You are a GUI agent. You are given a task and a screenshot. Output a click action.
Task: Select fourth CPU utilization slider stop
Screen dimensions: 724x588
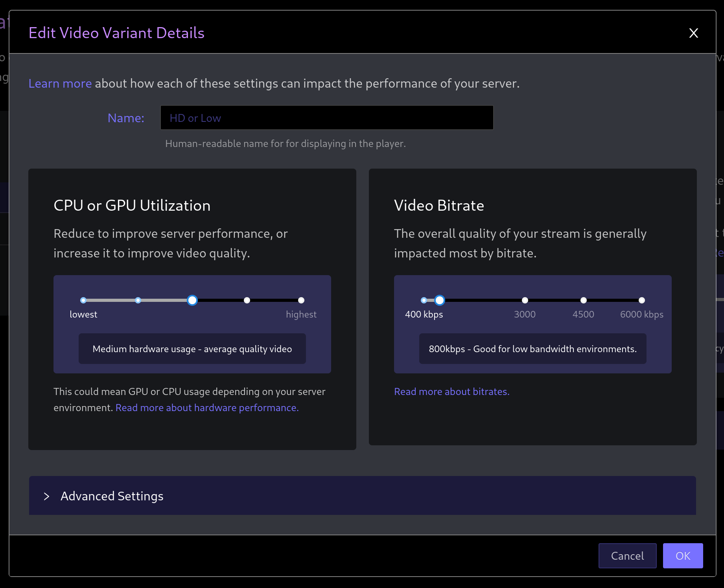point(247,300)
